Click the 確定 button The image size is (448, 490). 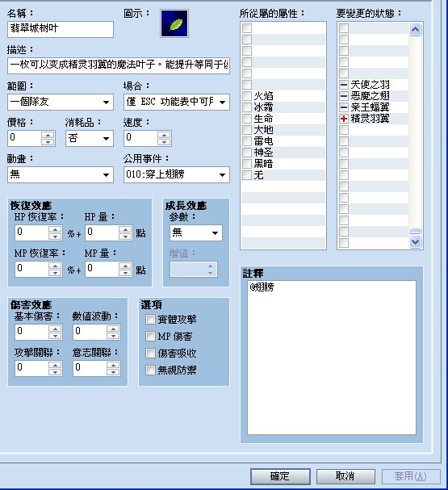(280, 476)
